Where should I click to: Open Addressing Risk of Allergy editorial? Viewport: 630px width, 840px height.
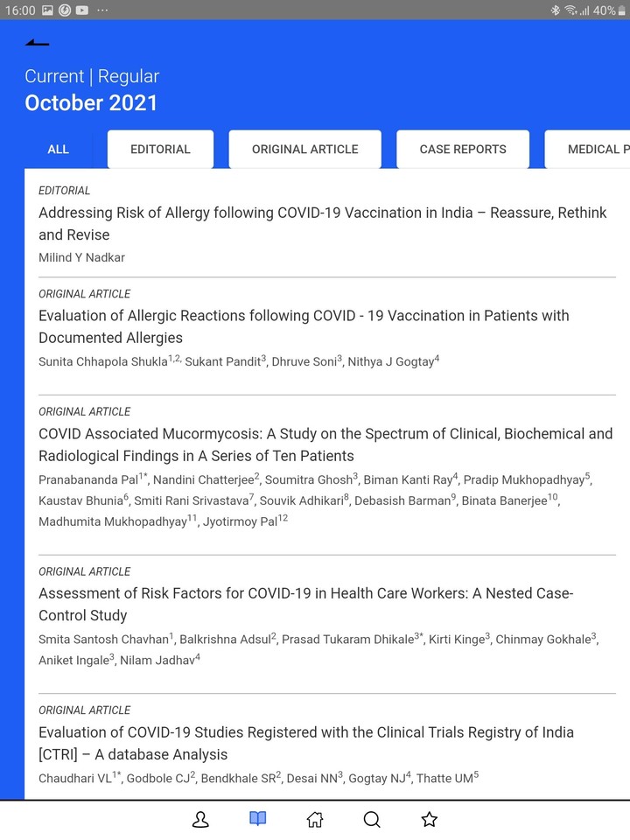pyautogui.click(x=322, y=223)
